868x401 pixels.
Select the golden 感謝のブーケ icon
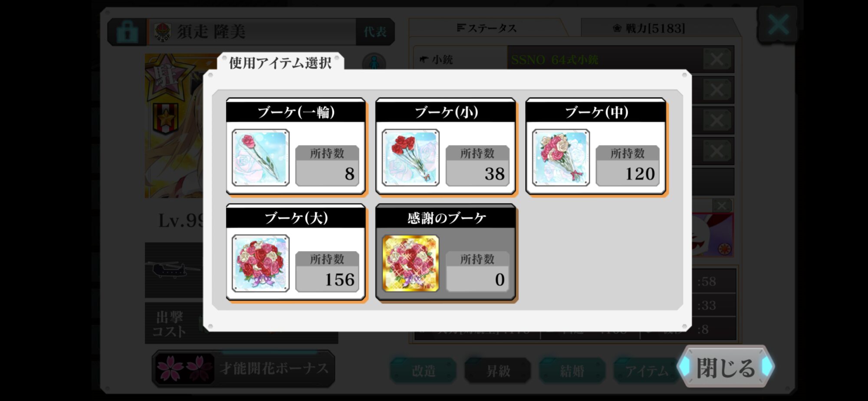[x=411, y=263]
